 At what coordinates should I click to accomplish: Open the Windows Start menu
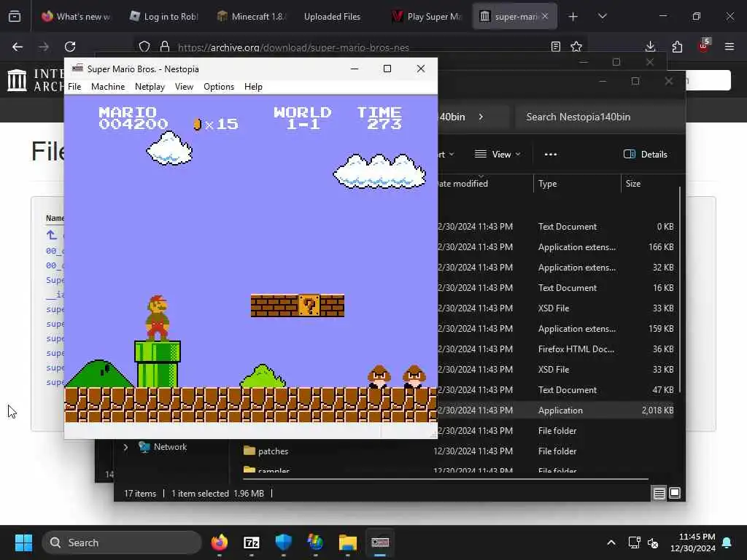click(23, 542)
